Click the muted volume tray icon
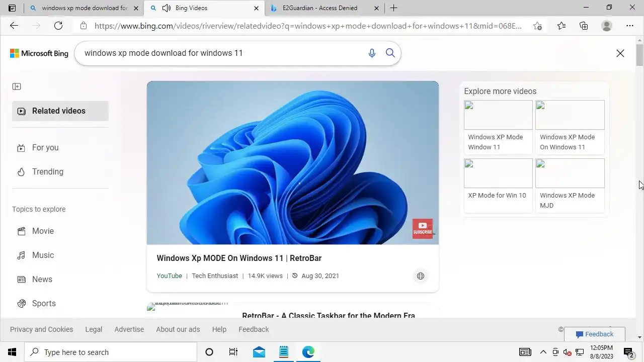The width and height of the screenshot is (644, 362). (x=568, y=352)
